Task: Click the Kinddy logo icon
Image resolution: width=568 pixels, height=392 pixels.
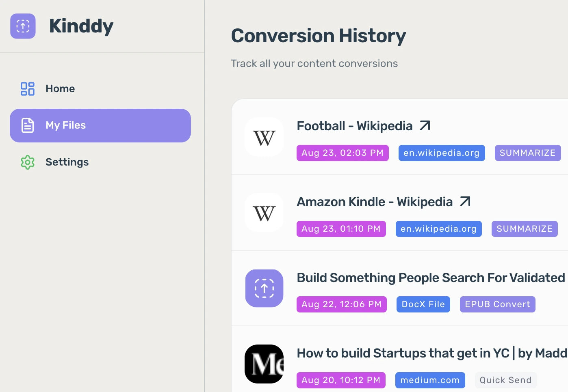Action: click(x=23, y=26)
